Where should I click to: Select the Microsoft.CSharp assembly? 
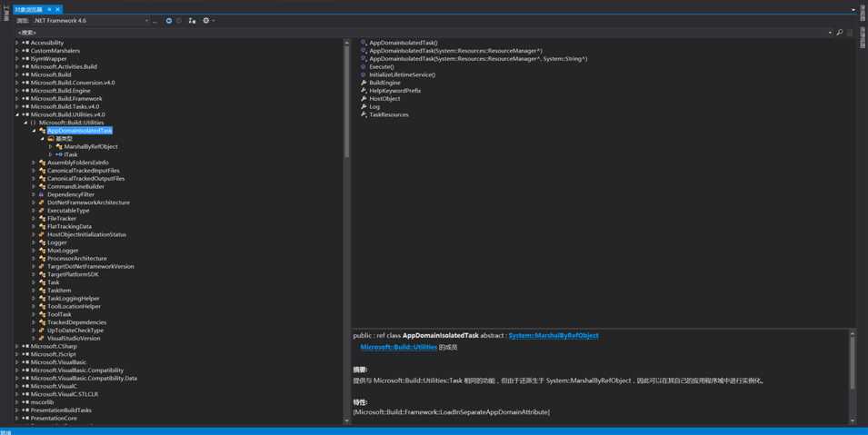(54, 346)
